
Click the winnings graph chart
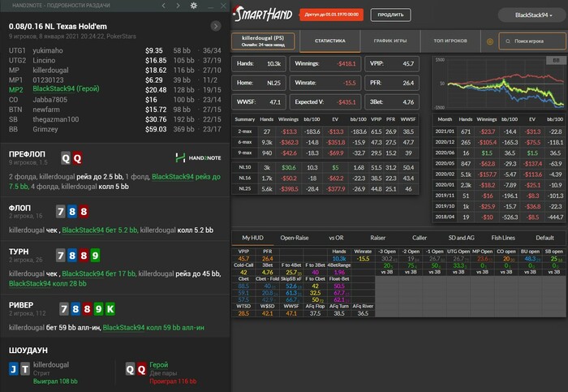click(x=498, y=83)
